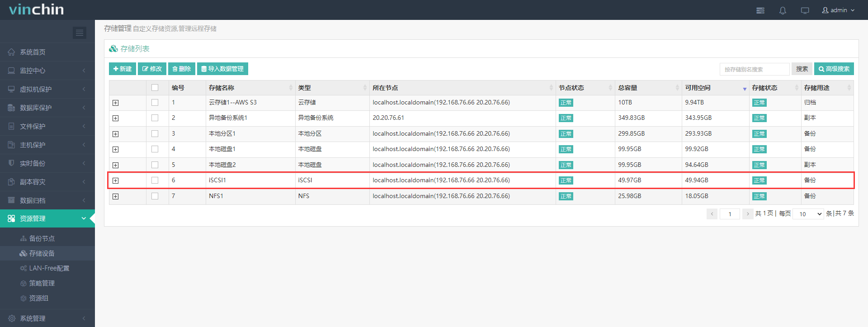Check the box for 本地分区1 row
Image resolution: width=868 pixels, height=327 pixels.
155,134
